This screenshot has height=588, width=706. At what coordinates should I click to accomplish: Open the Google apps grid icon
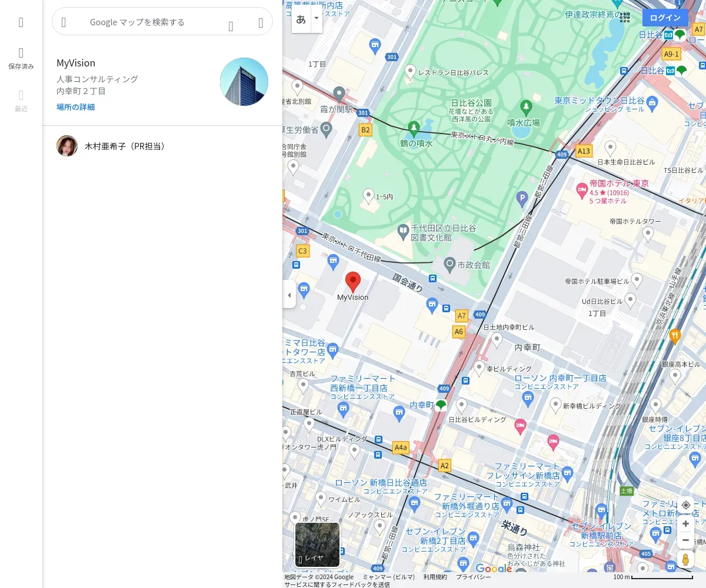(x=625, y=18)
